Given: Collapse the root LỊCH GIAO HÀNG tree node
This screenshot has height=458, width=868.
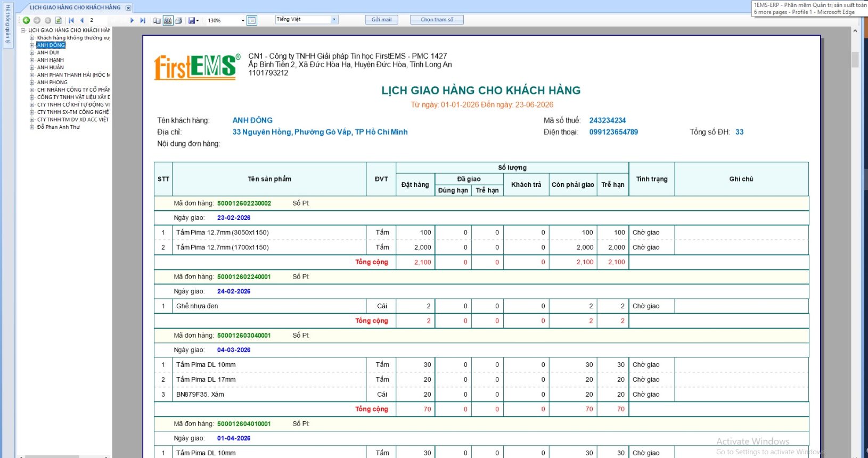Looking at the screenshot, I should [x=23, y=30].
